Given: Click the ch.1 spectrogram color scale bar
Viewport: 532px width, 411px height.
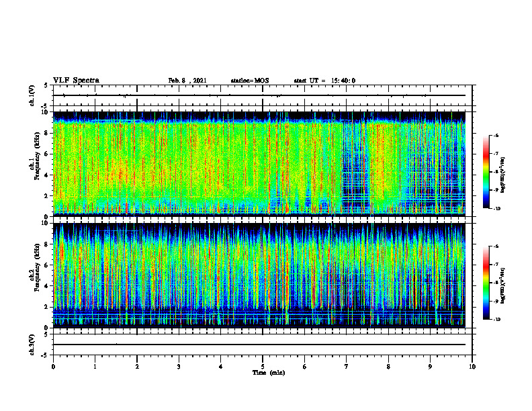Looking at the screenshot, I should tap(486, 172).
